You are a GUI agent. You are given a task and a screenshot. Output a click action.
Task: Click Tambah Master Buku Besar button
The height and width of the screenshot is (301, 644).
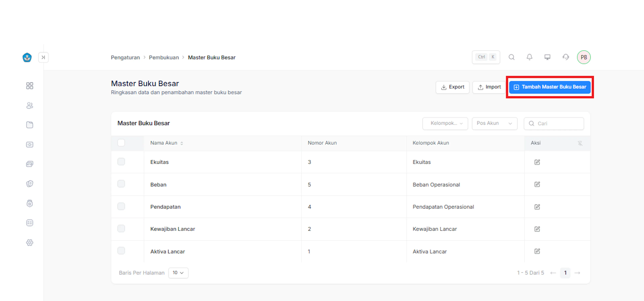pyautogui.click(x=550, y=87)
